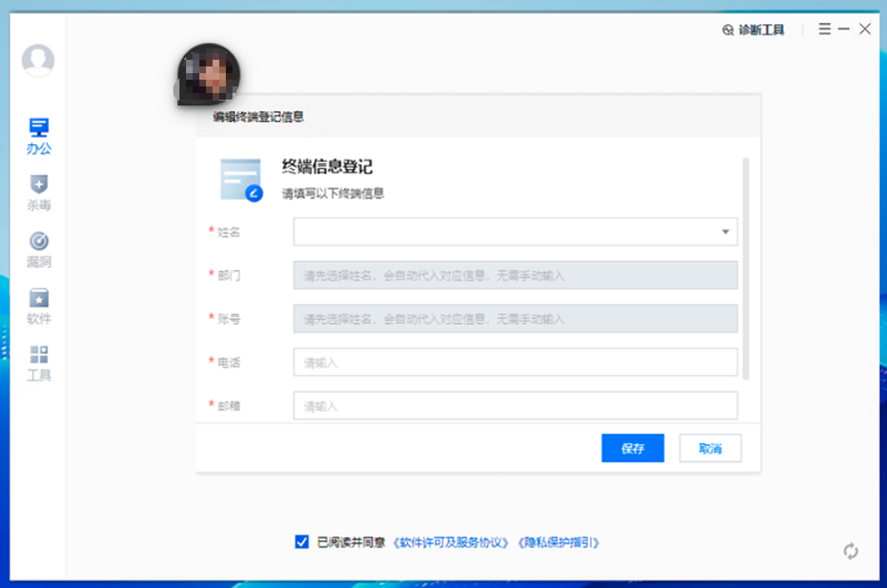Expand the 姓名 name dropdown arrow
The width and height of the screenshot is (887, 588).
725,232
